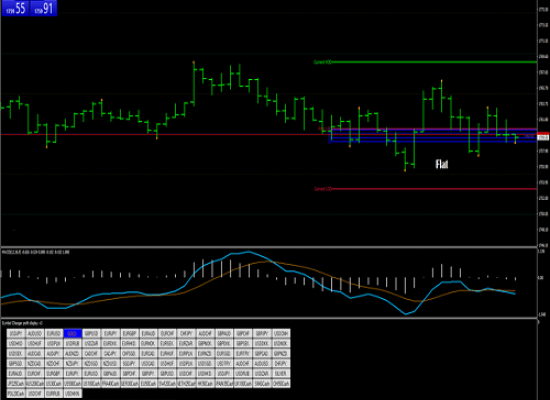Select the green Current high level line label
Viewport: 550px width, 400px height.
click(x=322, y=62)
